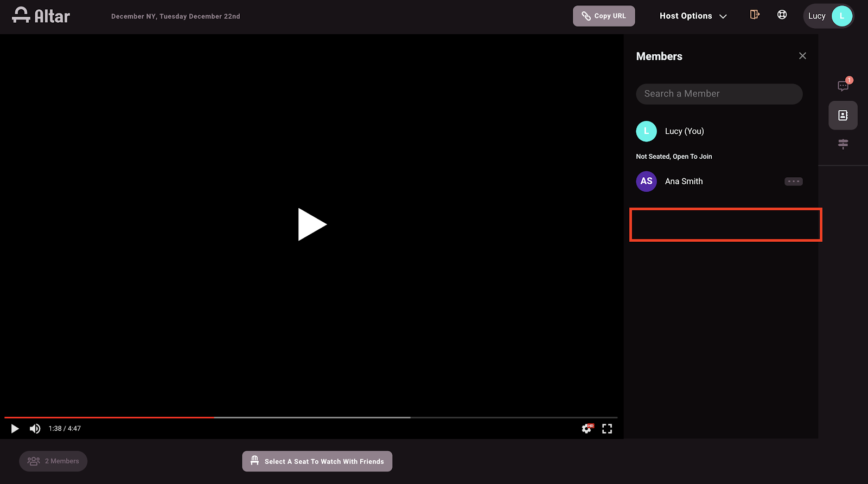Click the leave room door icon
868x484 pixels.
coord(755,15)
